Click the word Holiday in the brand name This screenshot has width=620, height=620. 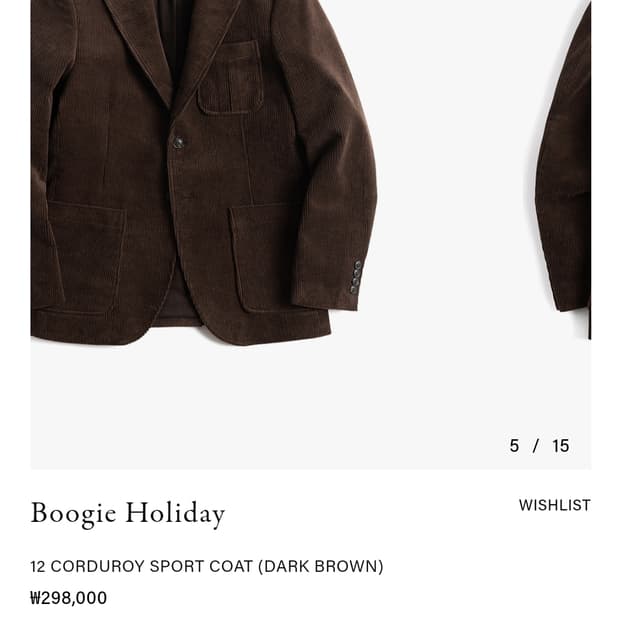click(175, 514)
